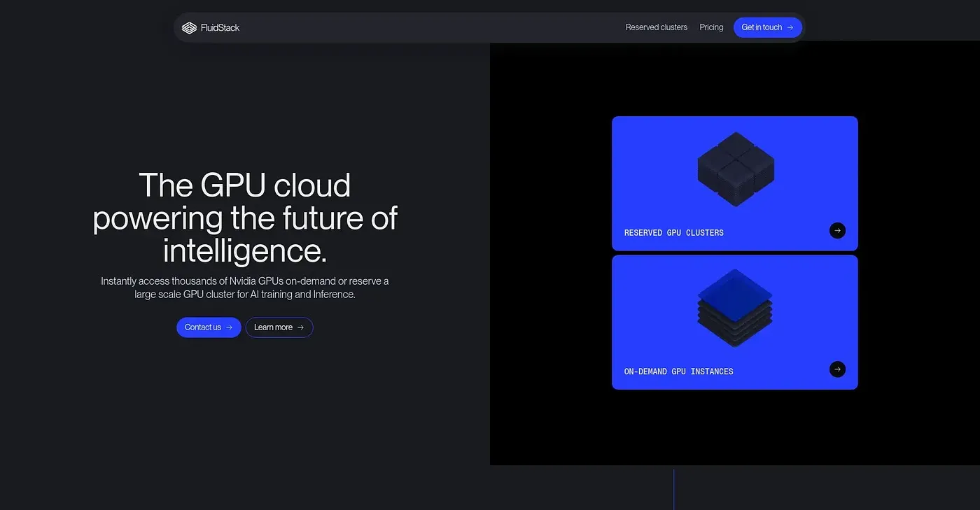Click the headline "The GPU cloud"
This screenshot has width=980, height=510.
pyautogui.click(x=245, y=185)
